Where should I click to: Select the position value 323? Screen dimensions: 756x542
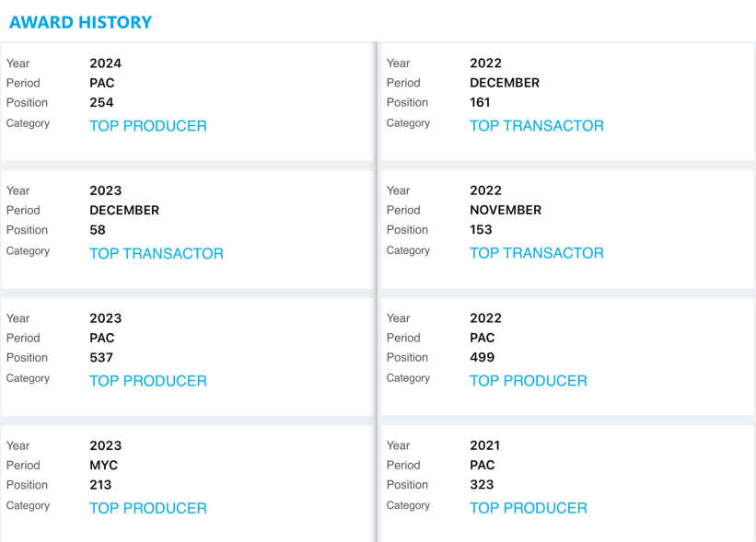[482, 485]
